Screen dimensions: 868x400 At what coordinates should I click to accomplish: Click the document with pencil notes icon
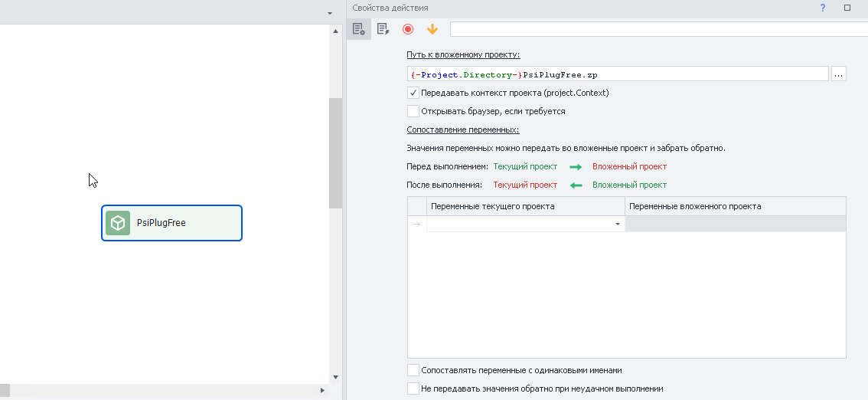(383, 29)
